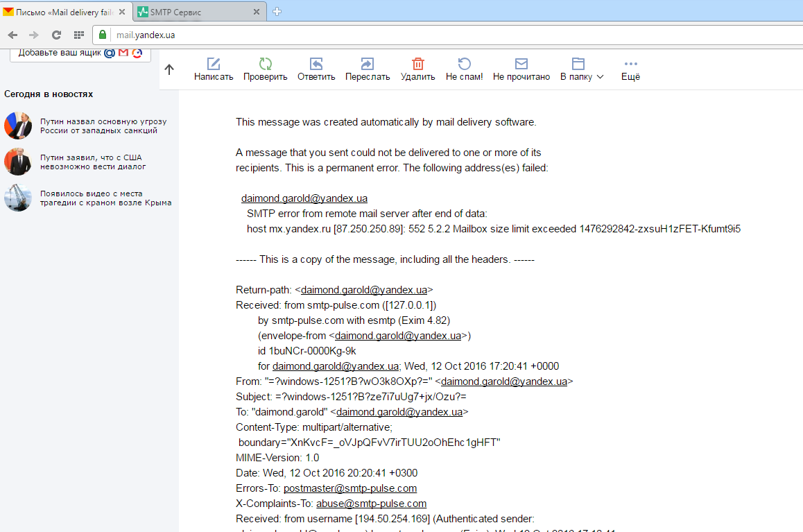Go back with browser back arrow
The image size is (803, 532).
click(12, 35)
